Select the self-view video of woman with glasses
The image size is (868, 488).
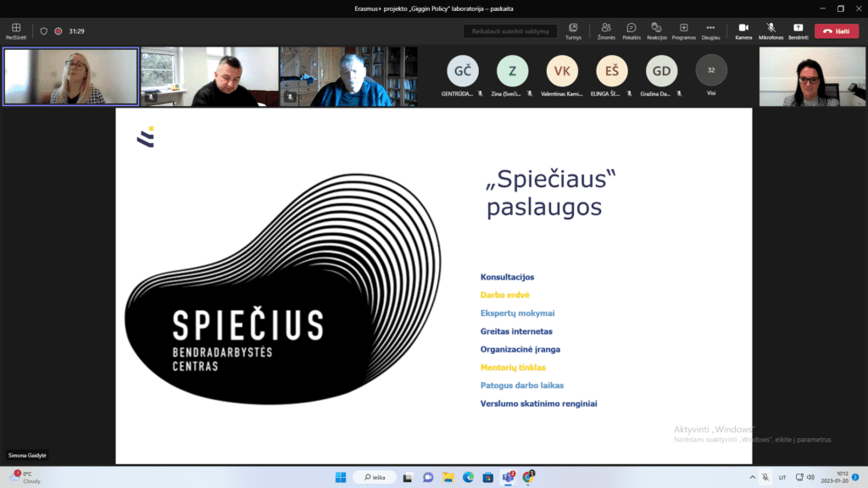(812, 76)
